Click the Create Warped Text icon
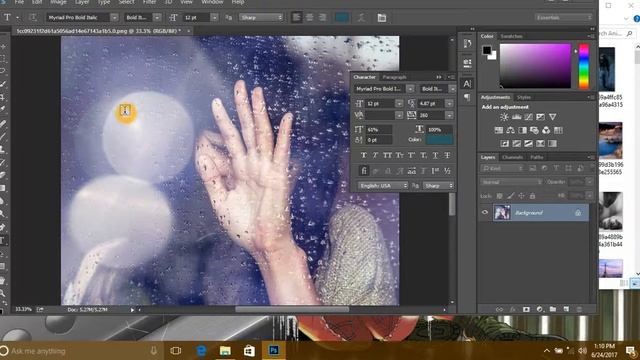The image size is (640, 360). coord(361,18)
